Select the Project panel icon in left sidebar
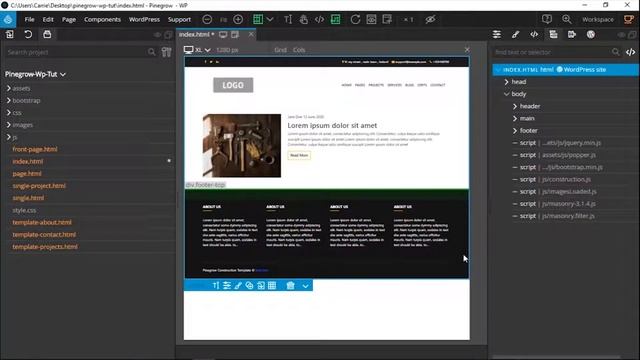This screenshot has height=360, width=640. [x=47, y=34]
